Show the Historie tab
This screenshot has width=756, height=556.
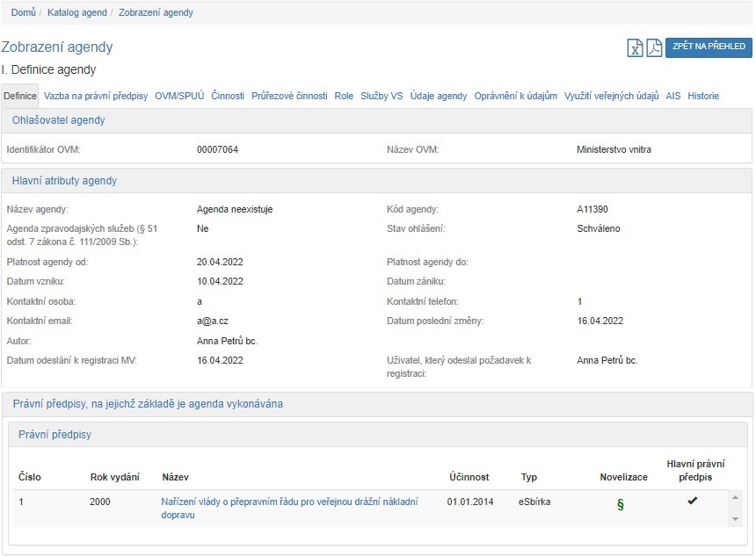click(x=703, y=96)
